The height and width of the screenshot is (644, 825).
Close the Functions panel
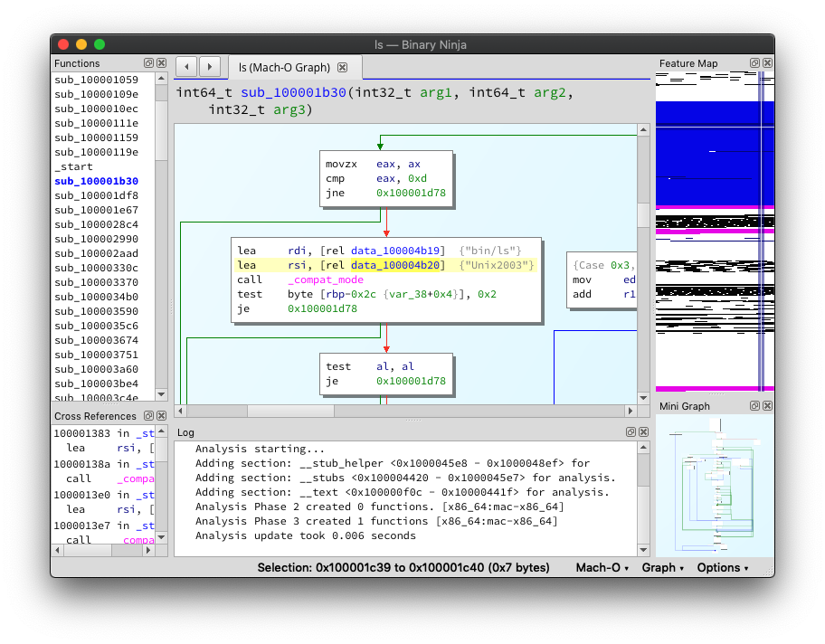pos(161,63)
